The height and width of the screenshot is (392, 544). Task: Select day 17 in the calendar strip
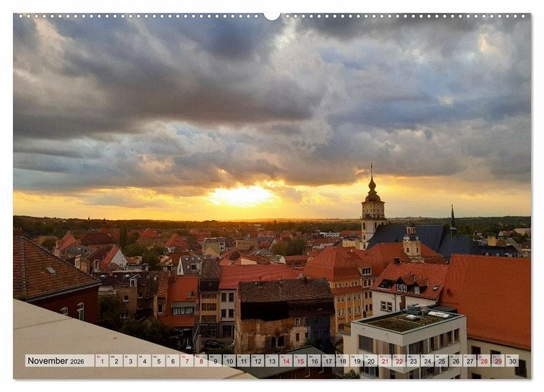328,361
